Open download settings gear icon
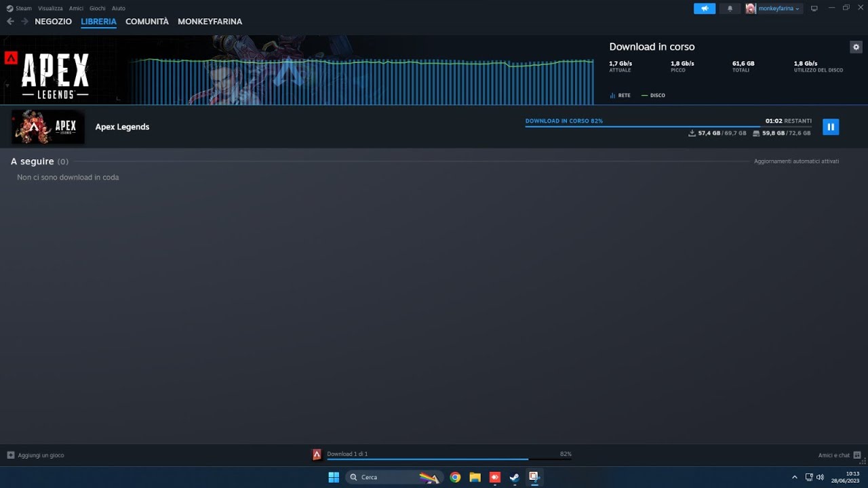868x488 pixels. click(856, 47)
